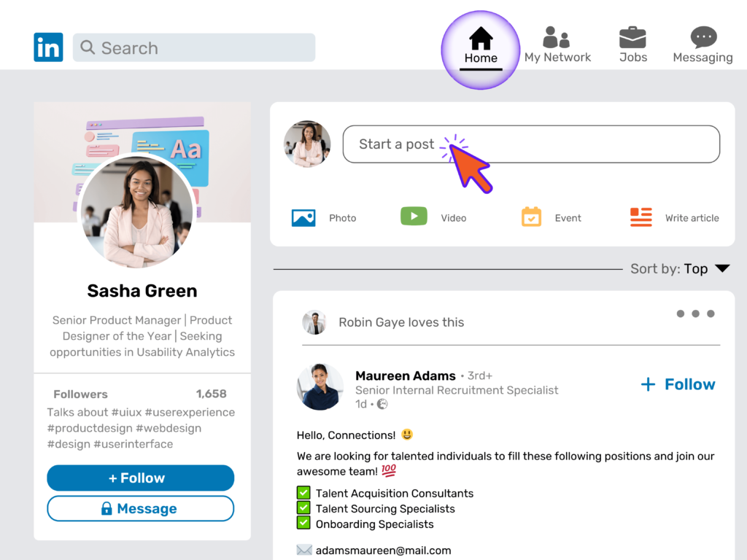Select the Write article icon

640,217
